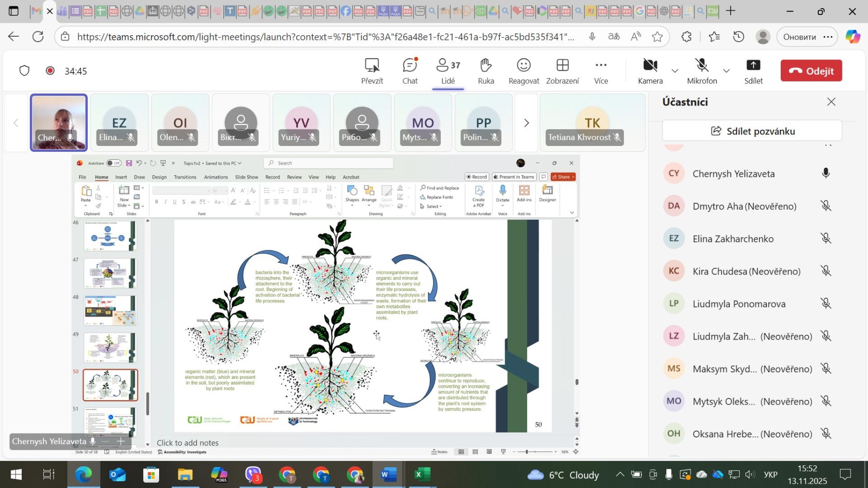The image size is (868, 488).
Task: Leave the meeting with Odejít
Action: [811, 71]
